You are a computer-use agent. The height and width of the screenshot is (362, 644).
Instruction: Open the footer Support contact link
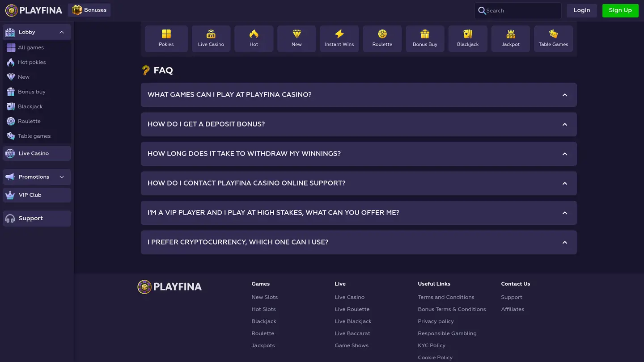point(512,297)
